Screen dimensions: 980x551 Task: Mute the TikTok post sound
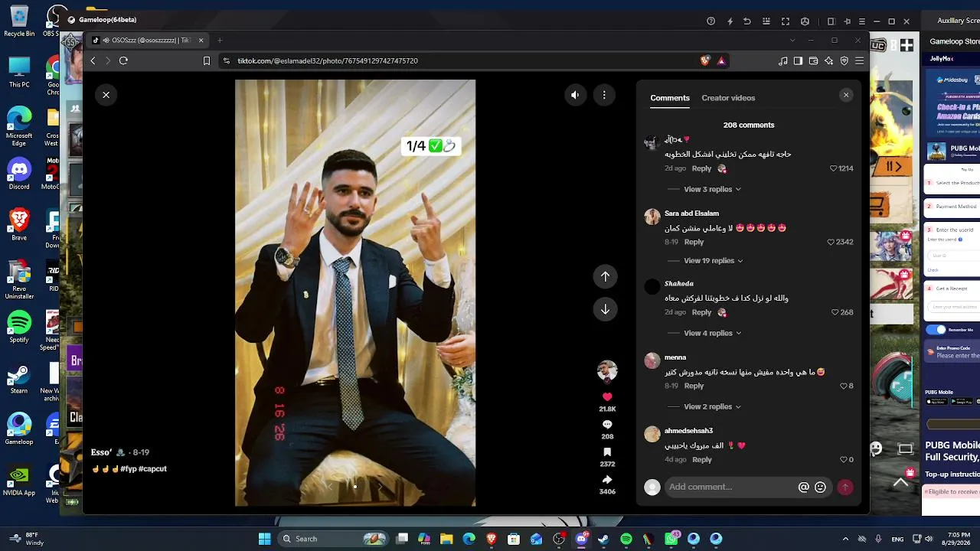coord(575,95)
